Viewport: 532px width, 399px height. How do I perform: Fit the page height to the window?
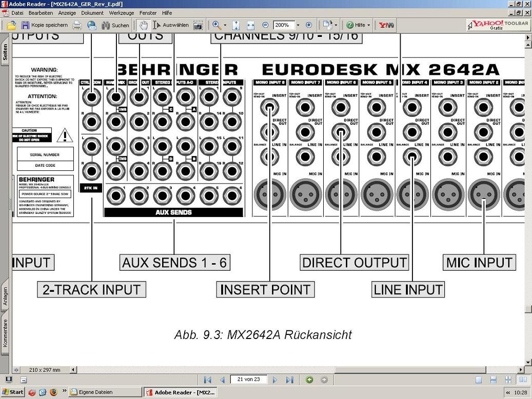[236, 25]
